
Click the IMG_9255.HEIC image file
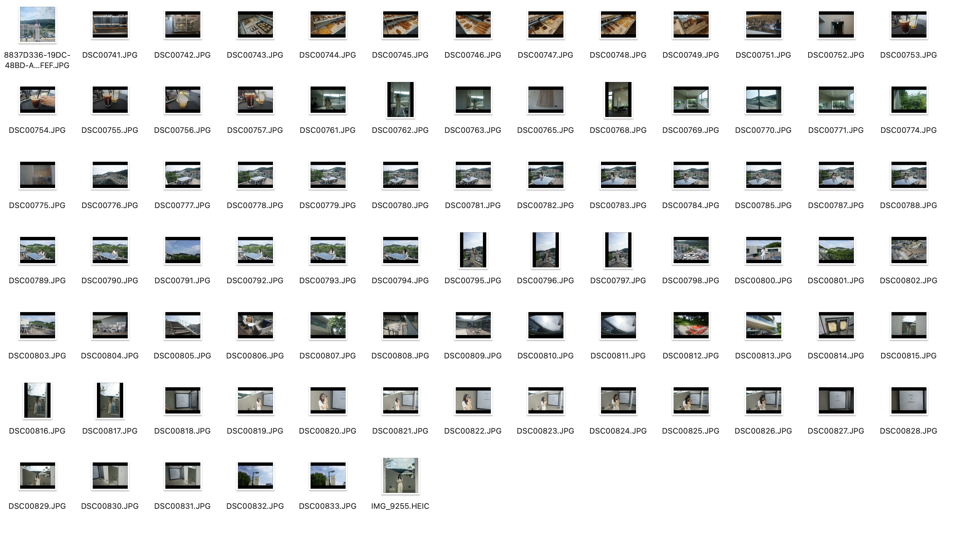tap(400, 475)
